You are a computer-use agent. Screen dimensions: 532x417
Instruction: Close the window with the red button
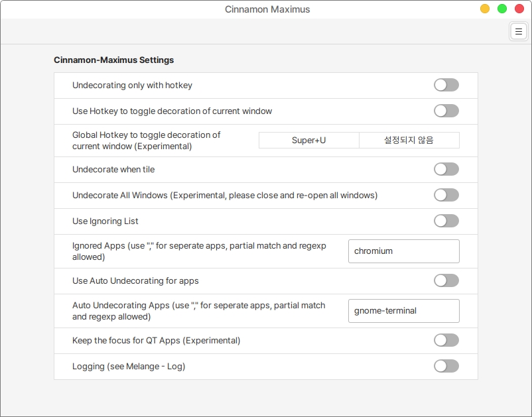(x=519, y=9)
